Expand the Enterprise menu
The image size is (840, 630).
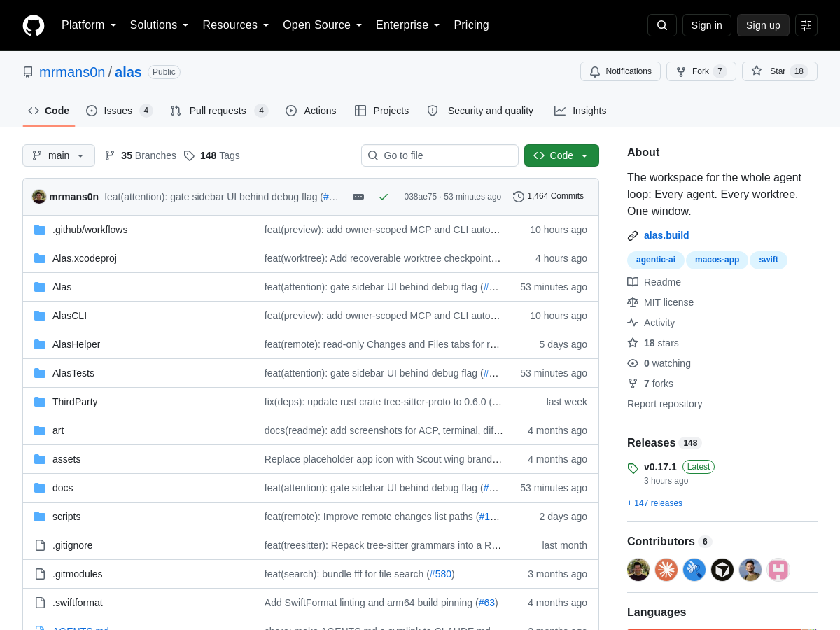click(x=408, y=25)
